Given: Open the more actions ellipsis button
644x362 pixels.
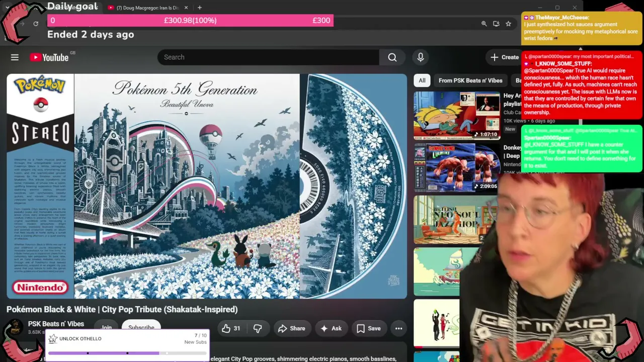Looking at the screenshot, I should pos(398,328).
